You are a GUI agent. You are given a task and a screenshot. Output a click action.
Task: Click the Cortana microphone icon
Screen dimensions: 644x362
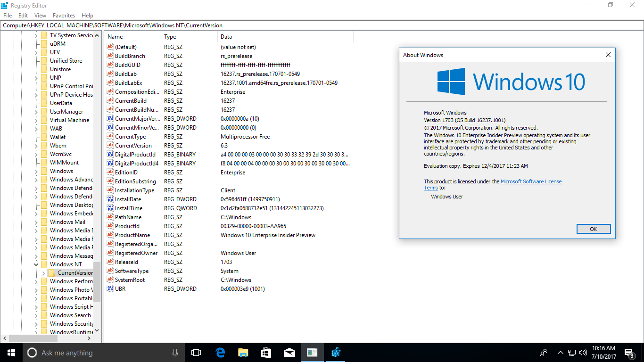pos(175,353)
